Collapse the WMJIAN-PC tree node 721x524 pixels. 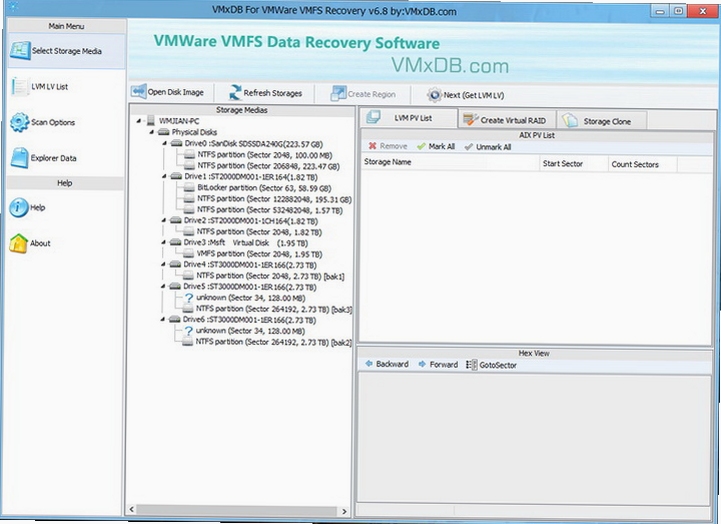point(138,121)
